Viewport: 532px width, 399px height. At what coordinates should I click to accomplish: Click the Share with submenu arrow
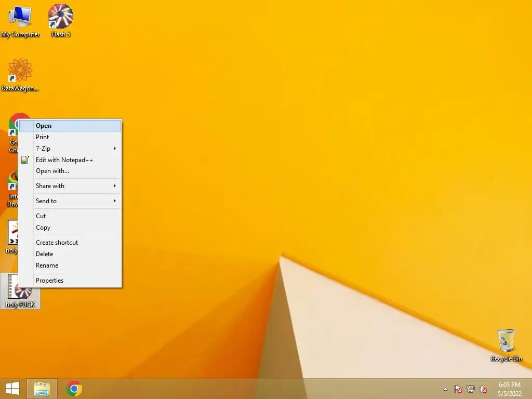tap(115, 186)
